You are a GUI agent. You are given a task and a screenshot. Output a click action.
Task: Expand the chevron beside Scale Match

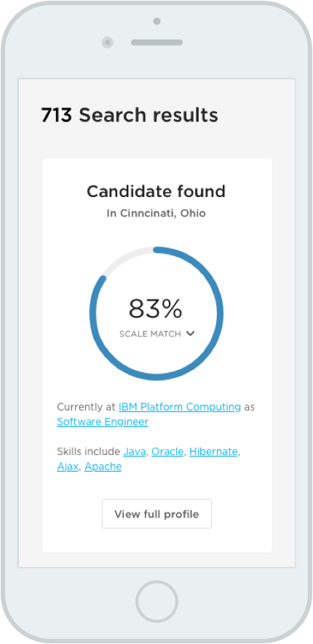pyautogui.click(x=190, y=334)
